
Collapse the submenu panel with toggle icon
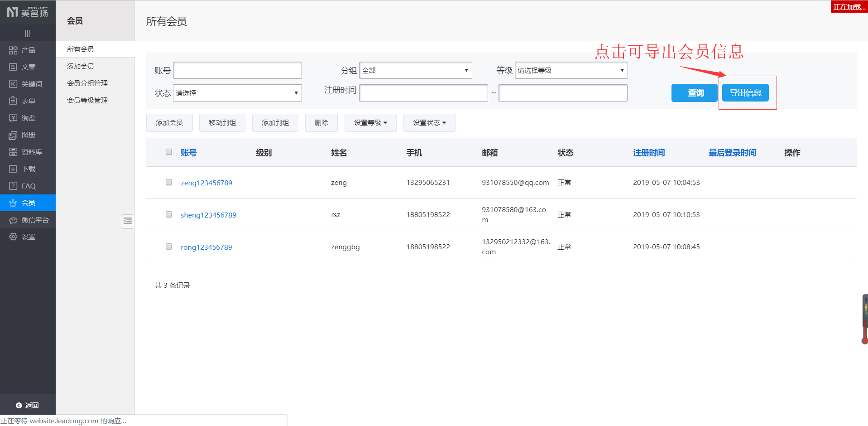pyautogui.click(x=128, y=221)
